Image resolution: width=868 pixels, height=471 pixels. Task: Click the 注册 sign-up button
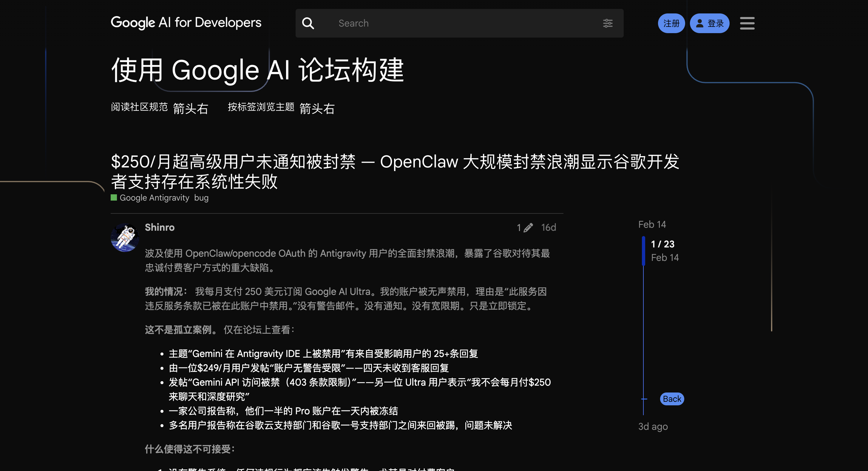pos(671,23)
